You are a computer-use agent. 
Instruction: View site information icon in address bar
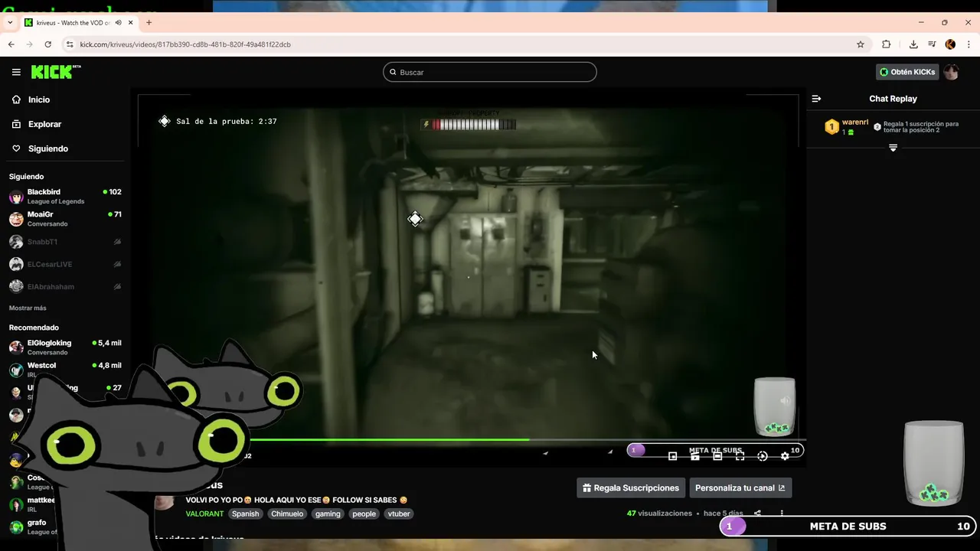pos(70,44)
